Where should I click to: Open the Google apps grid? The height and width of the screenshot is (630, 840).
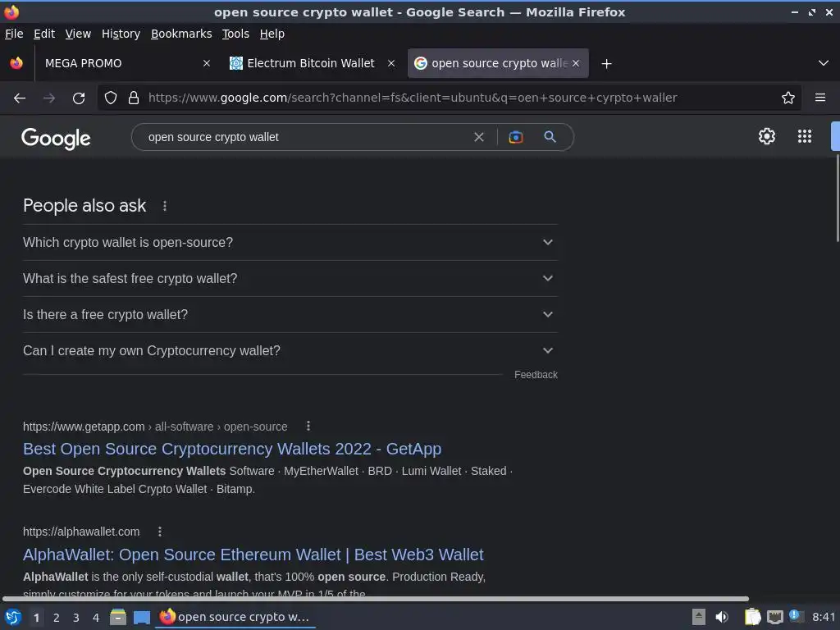point(805,136)
